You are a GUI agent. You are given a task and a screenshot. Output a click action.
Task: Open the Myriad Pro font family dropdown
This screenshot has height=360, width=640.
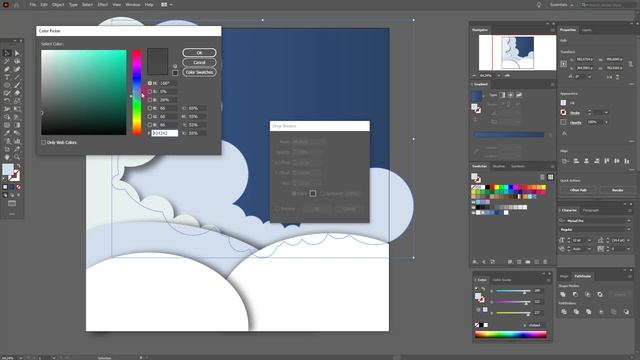pos(629,221)
